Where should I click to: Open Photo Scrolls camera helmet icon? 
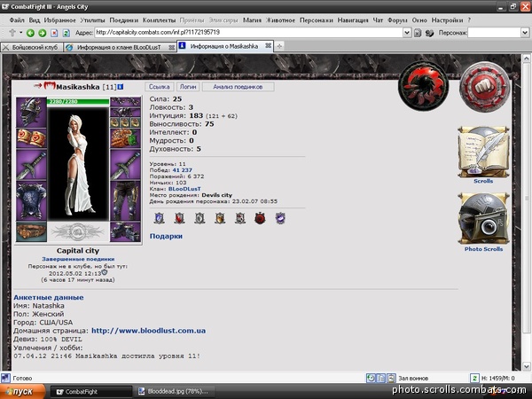(x=483, y=219)
